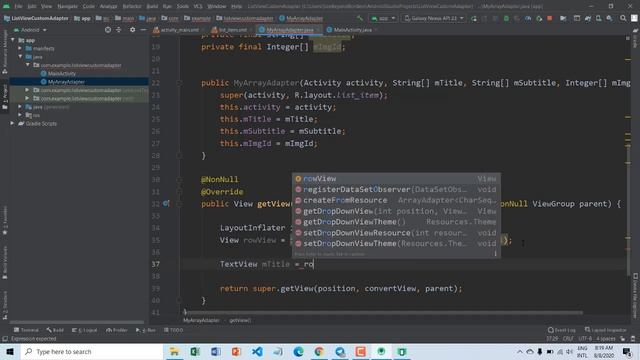Open the Build tool window
The image size is (640, 360).
55,330
